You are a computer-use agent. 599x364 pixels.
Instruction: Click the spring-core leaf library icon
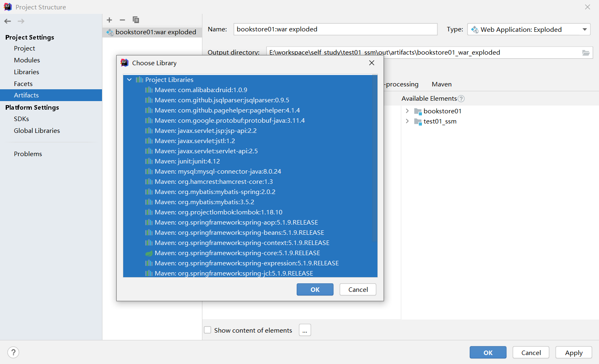(x=149, y=253)
